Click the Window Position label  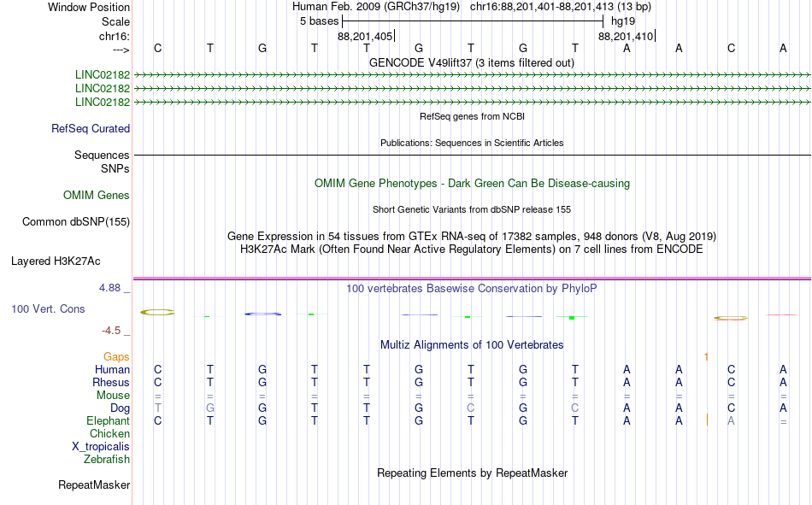click(89, 7)
